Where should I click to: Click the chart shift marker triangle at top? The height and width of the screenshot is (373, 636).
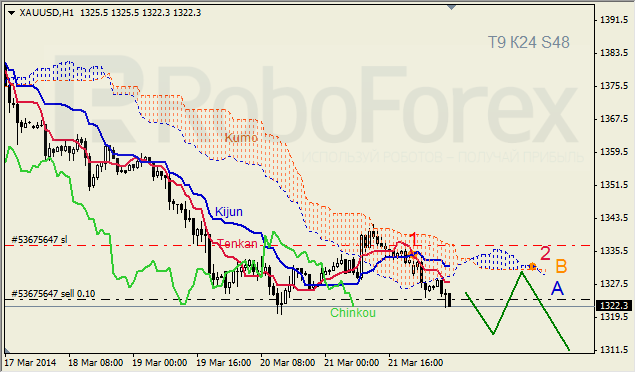451,7
